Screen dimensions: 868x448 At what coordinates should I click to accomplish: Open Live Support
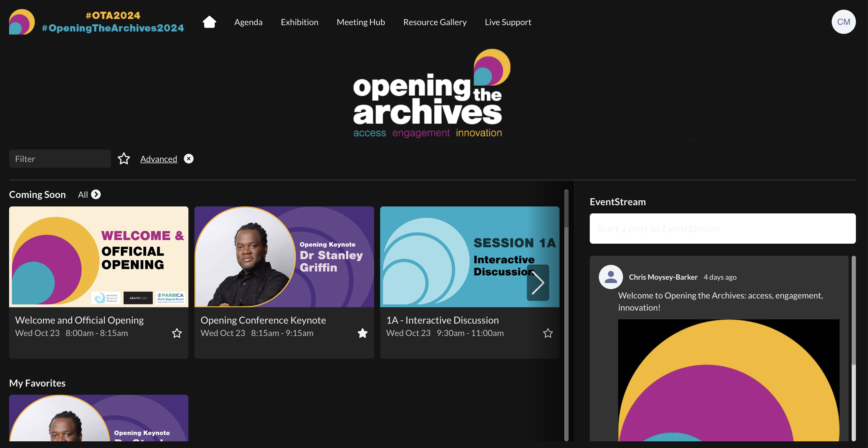(x=508, y=22)
